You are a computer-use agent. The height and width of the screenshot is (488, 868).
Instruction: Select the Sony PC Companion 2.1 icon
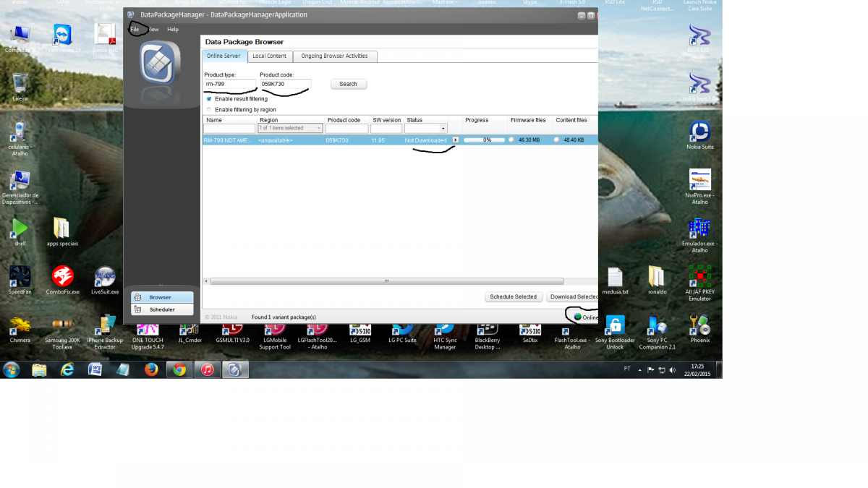click(656, 333)
